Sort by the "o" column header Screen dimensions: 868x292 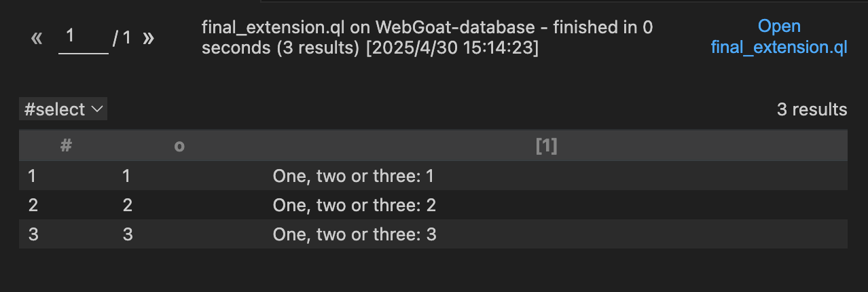click(x=179, y=146)
